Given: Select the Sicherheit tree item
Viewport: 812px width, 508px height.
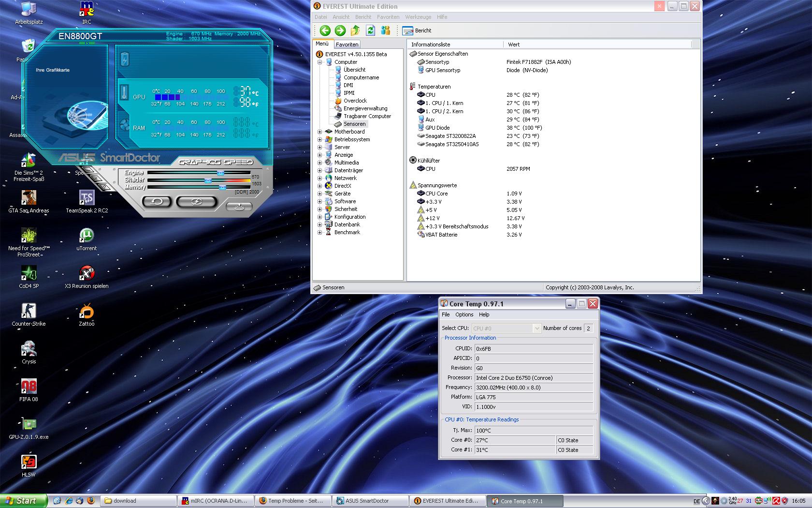Looking at the screenshot, I should click(346, 209).
